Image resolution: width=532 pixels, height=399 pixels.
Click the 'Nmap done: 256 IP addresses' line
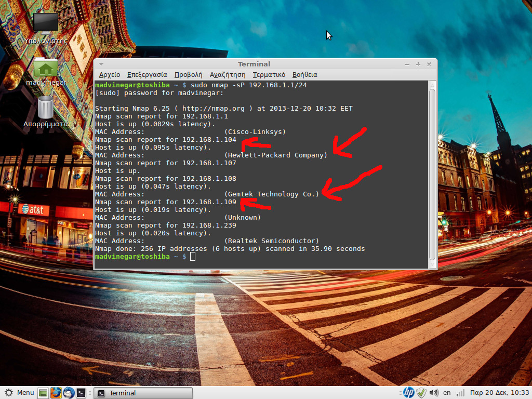pyautogui.click(x=230, y=249)
